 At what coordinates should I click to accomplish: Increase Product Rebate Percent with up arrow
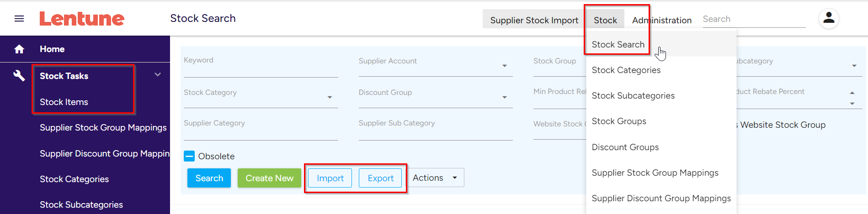[852, 93]
